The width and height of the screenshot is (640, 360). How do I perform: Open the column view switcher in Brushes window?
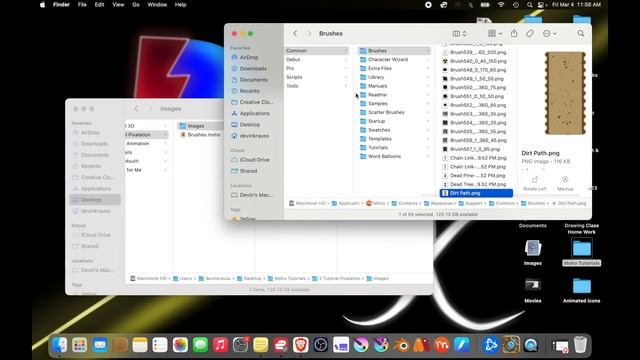tap(459, 33)
